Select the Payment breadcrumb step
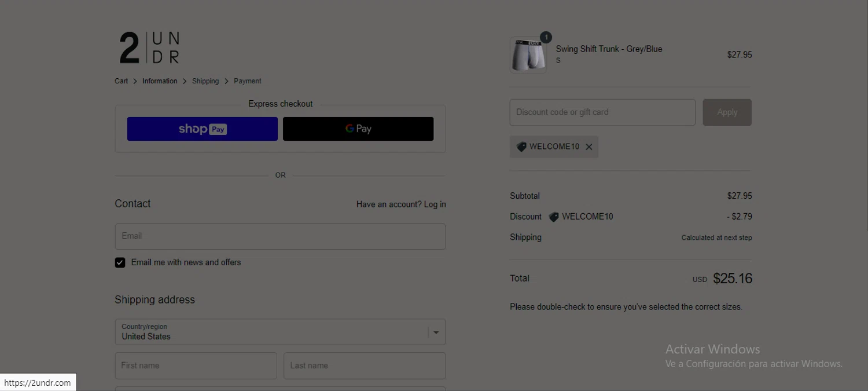868x391 pixels. [x=248, y=81]
